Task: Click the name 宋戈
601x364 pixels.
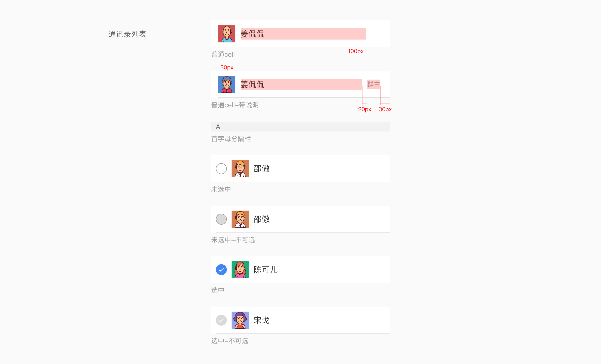Action: pos(261,320)
